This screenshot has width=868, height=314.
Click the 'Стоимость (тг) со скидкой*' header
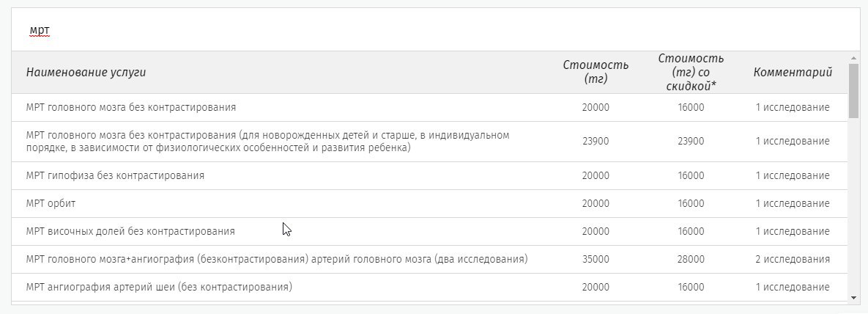coord(691,72)
